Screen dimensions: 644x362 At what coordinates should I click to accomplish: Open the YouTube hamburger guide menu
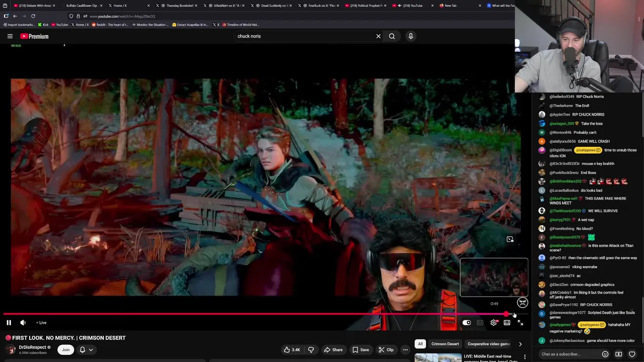(10, 36)
